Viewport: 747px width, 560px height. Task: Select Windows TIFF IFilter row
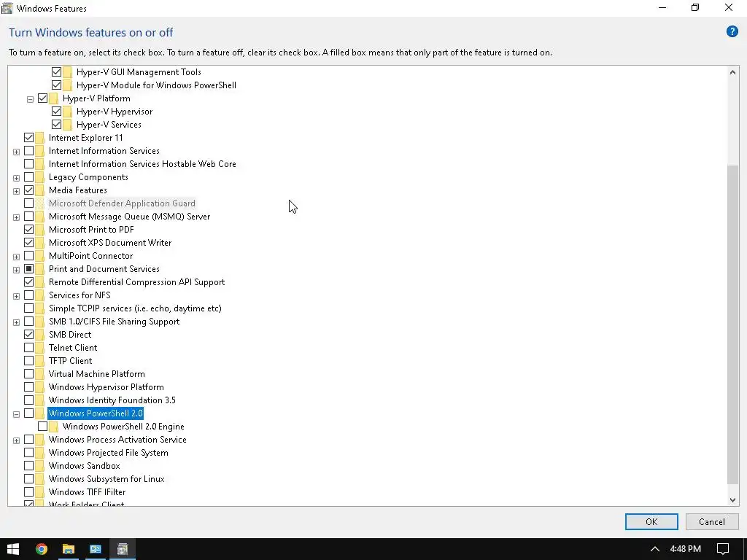tap(88, 492)
